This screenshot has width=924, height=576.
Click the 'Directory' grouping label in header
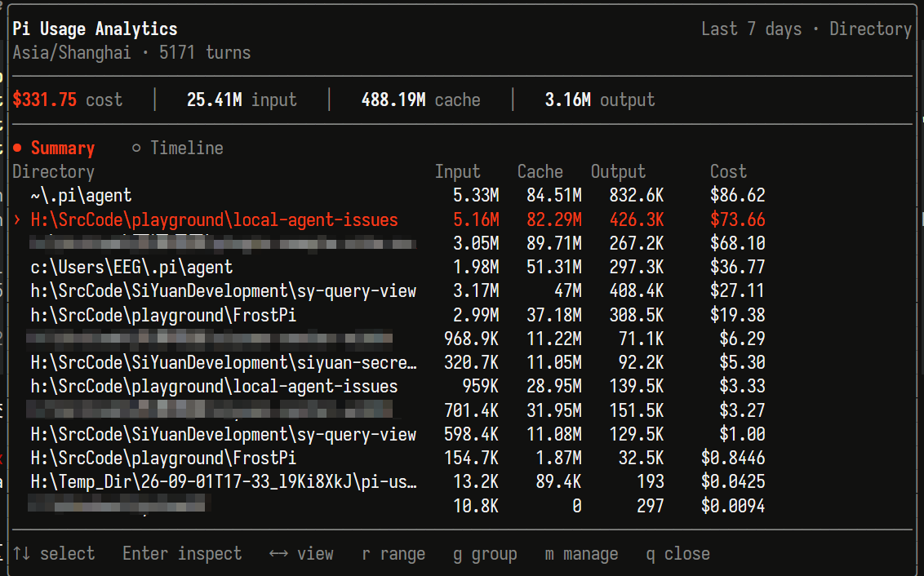tap(871, 29)
